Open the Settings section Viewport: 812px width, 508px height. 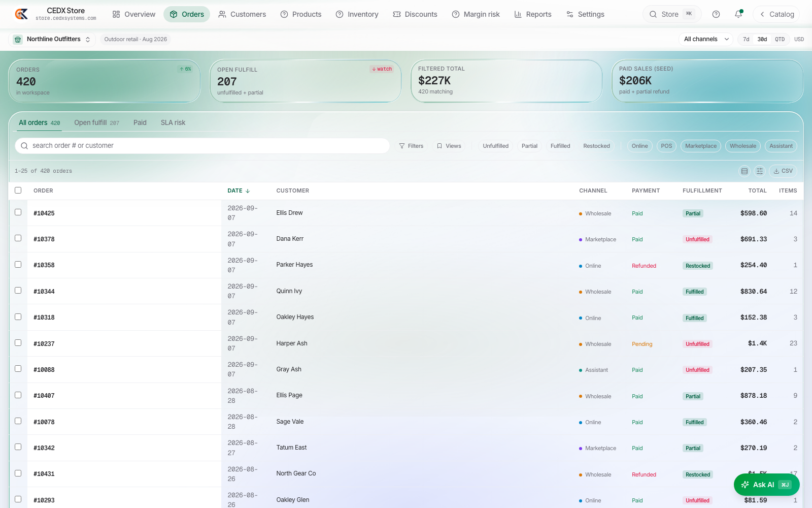585,14
